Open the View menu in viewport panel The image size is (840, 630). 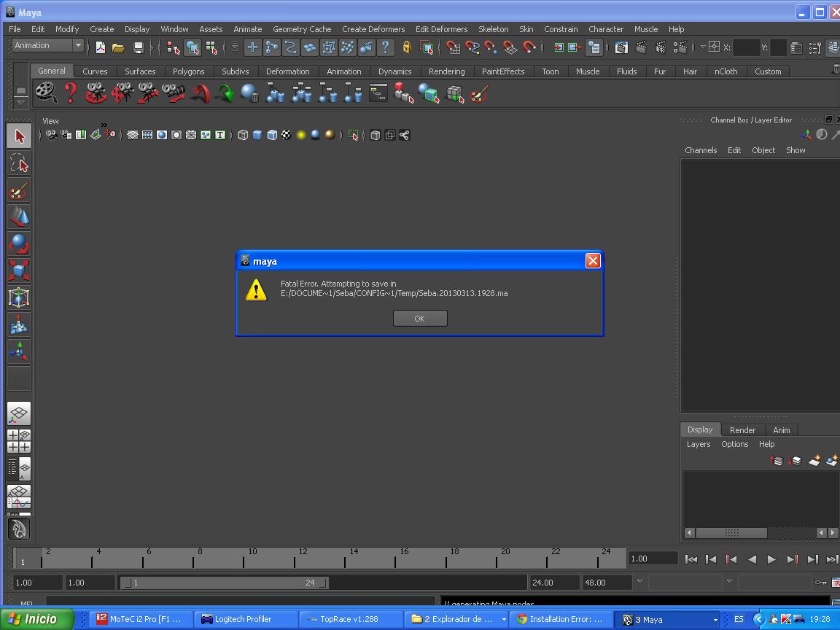tap(50, 121)
